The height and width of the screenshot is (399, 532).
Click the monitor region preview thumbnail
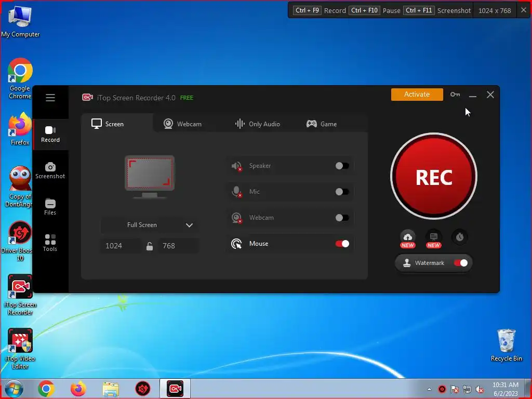coord(150,177)
